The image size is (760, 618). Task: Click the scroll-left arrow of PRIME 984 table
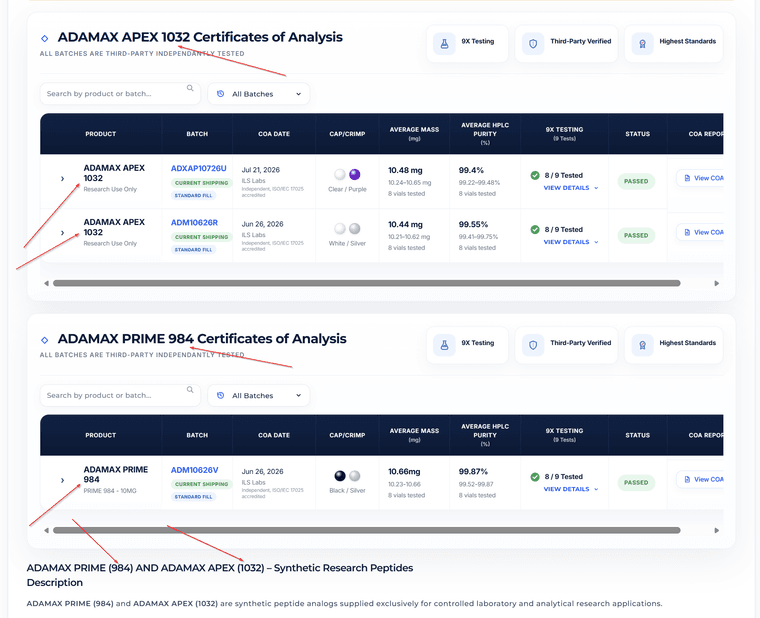[46, 530]
